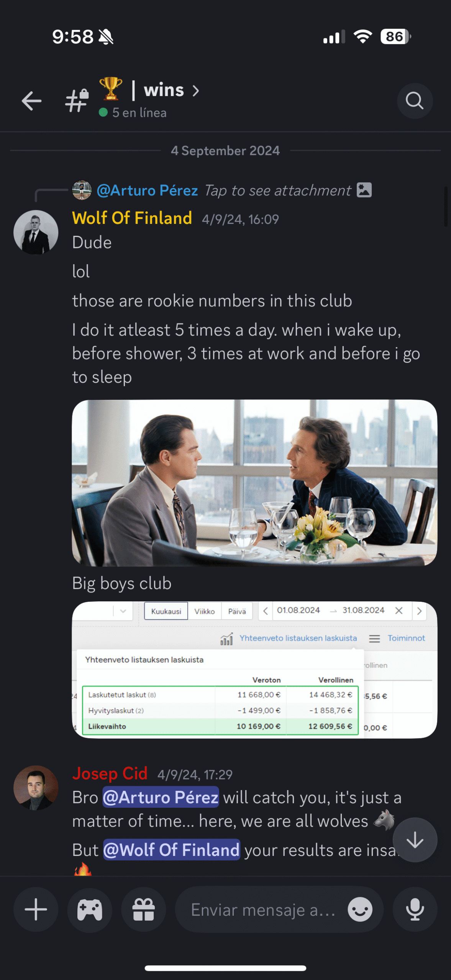Open channel search magnifier icon
Image resolution: width=451 pixels, height=980 pixels.
(x=415, y=101)
